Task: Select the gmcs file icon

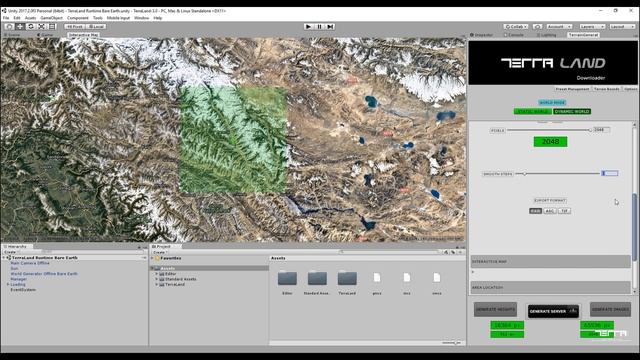Action: point(377,278)
